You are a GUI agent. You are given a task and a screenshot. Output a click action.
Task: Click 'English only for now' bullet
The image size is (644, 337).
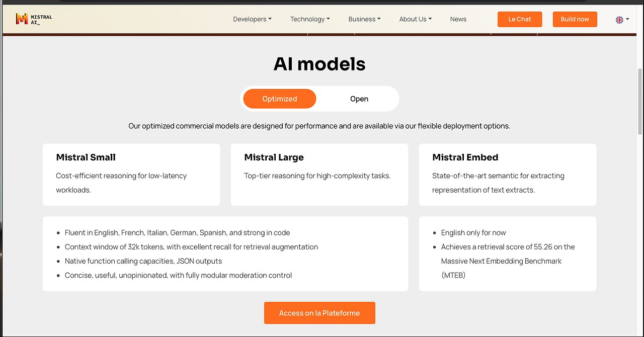pyautogui.click(x=473, y=233)
